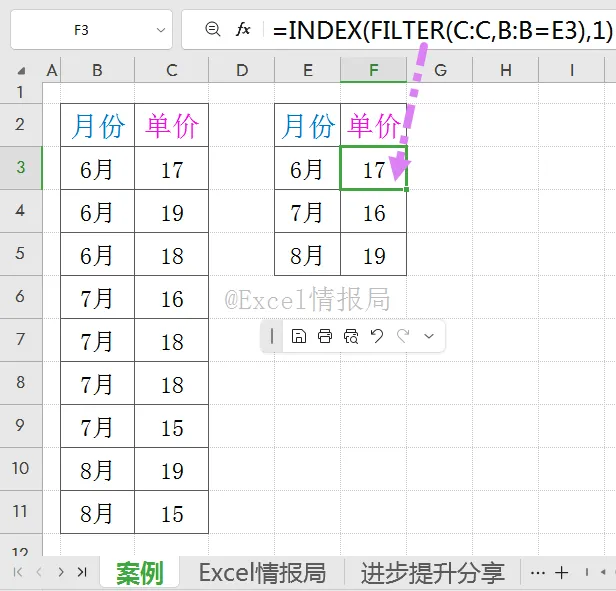Click the redo arrow icon

pyautogui.click(x=403, y=336)
